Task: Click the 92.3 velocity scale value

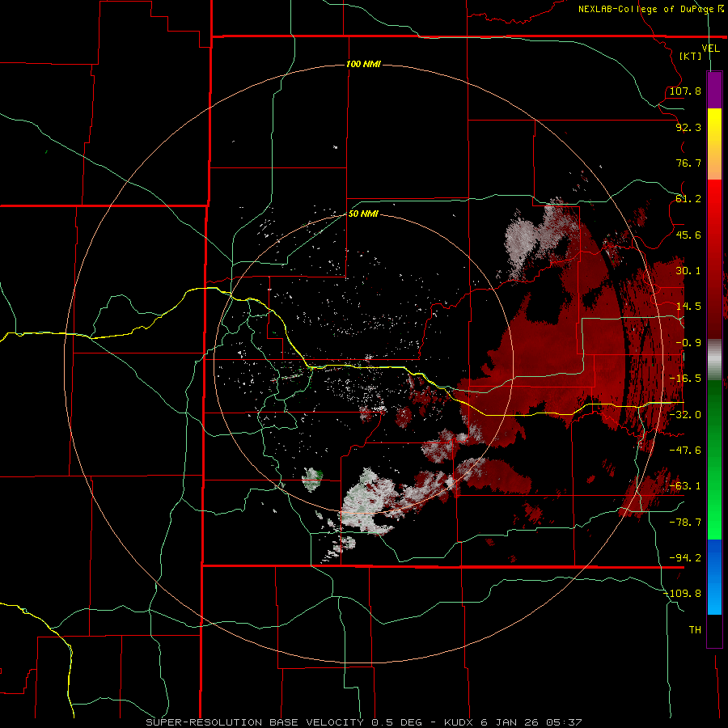Action: [x=688, y=127]
